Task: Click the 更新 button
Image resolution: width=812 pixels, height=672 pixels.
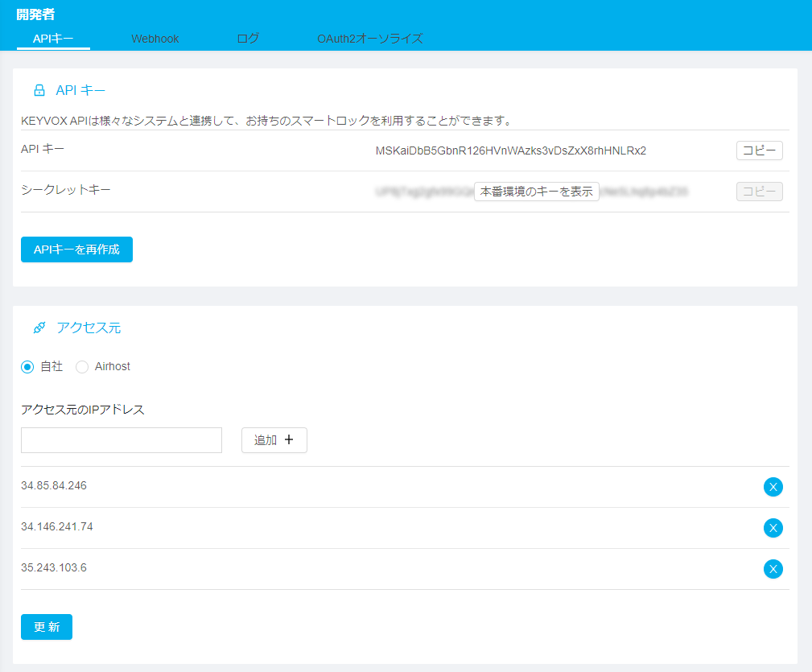Action: (x=47, y=627)
